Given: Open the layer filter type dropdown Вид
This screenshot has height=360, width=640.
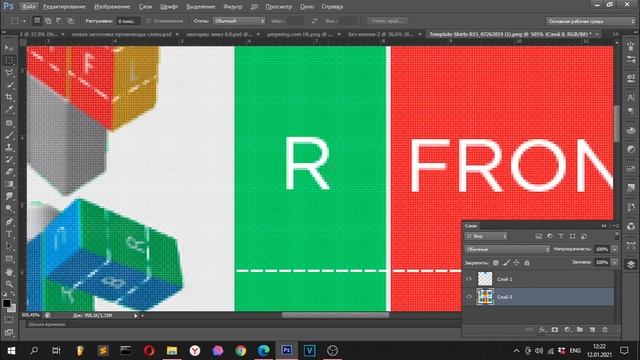Looking at the screenshot, I should [x=486, y=236].
